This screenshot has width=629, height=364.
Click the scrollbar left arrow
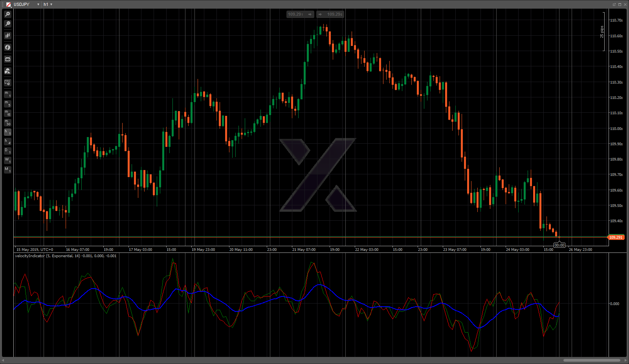[x=3, y=360]
